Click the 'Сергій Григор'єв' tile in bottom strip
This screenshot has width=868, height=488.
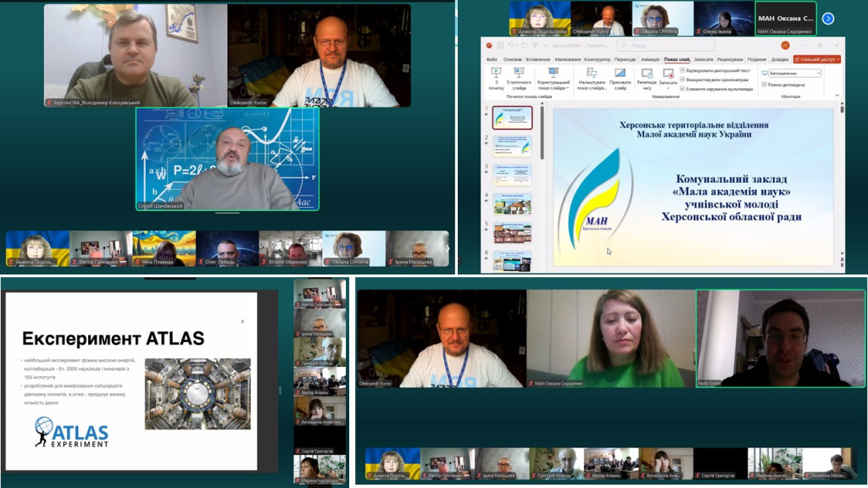pos(720,463)
